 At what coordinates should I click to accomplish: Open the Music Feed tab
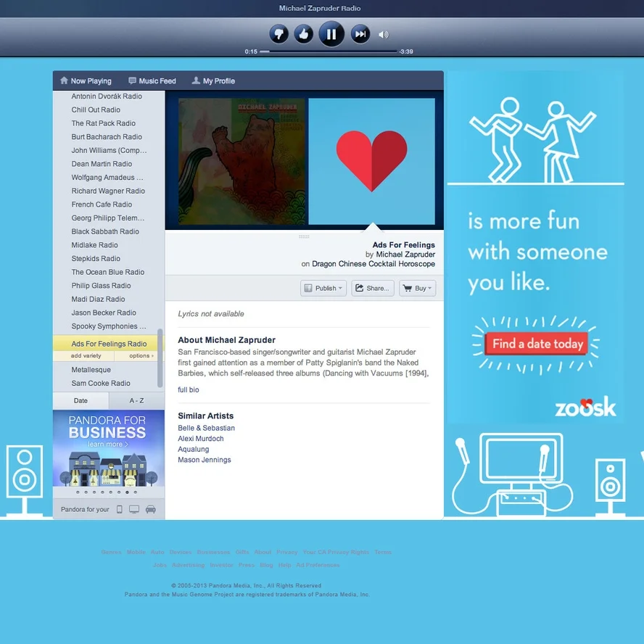(152, 81)
